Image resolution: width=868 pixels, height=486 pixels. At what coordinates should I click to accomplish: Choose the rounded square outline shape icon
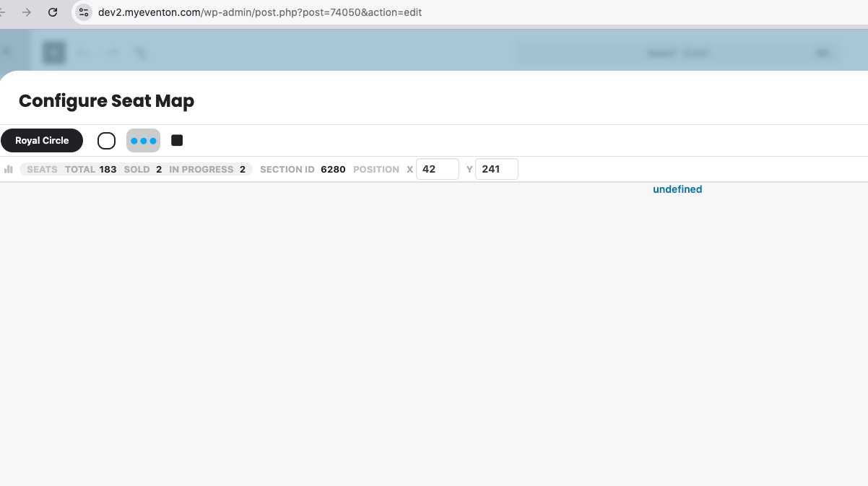tap(106, 141)
